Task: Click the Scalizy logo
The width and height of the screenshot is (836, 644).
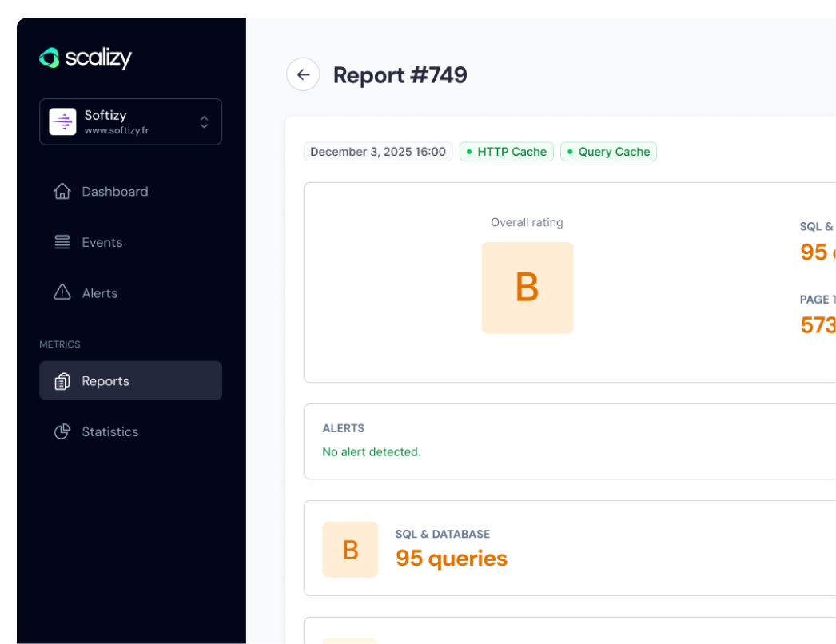Action: click(x=86, y=58)
